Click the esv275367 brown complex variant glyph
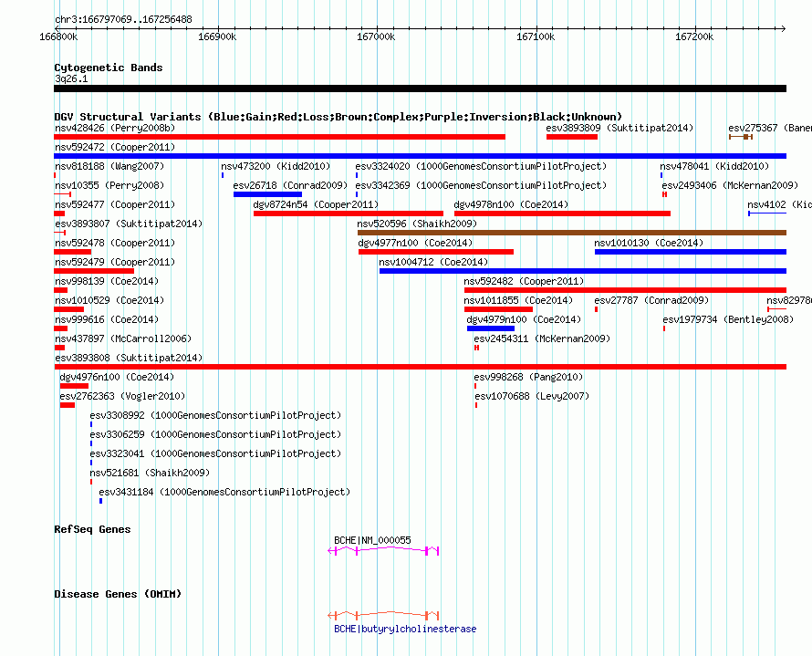Viewport: 812px width, 656px height. 741,137
